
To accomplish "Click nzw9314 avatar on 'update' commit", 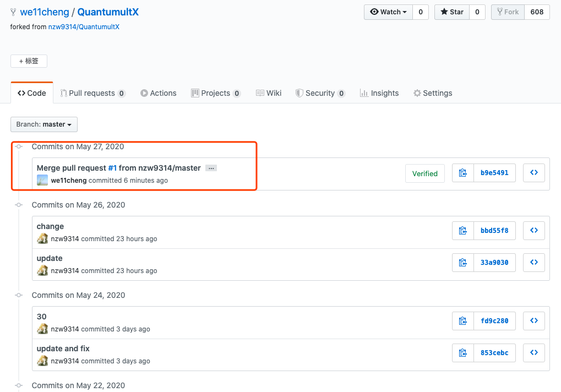I will 42,270.
